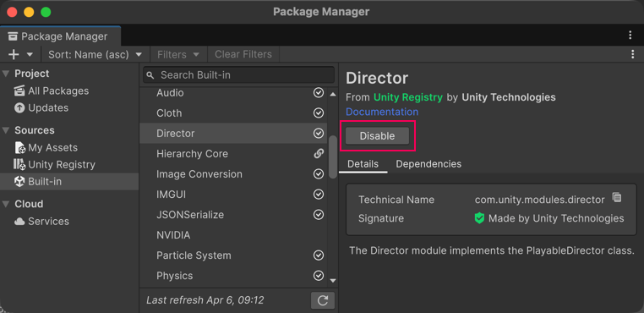
Task: Open the add-package dropdown arrow beside the plus
Action: 30,54
